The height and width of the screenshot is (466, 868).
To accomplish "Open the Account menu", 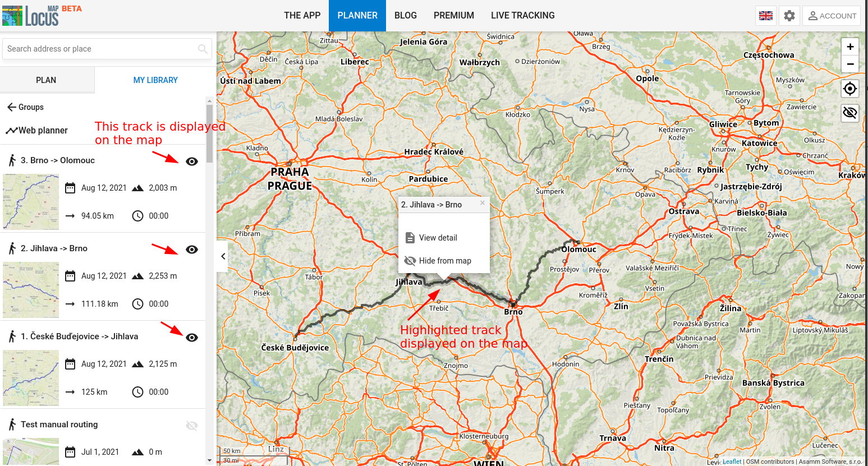I will click(832, 16).
